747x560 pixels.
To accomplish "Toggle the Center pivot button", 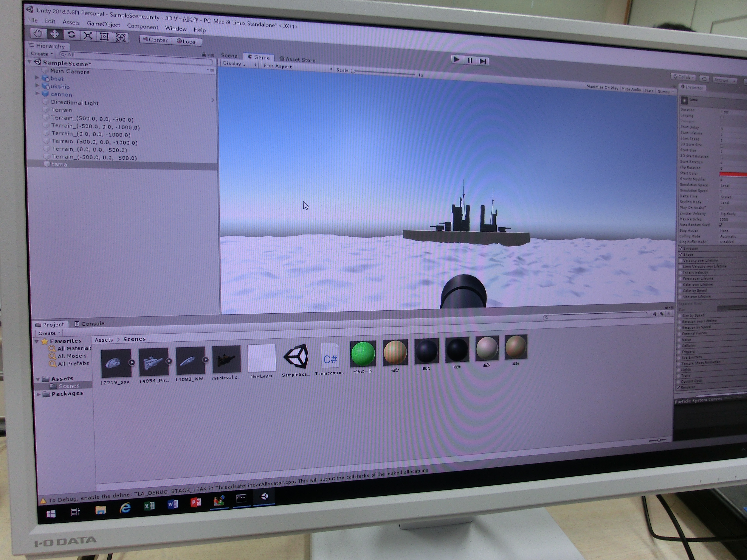I will pos(155,40).
